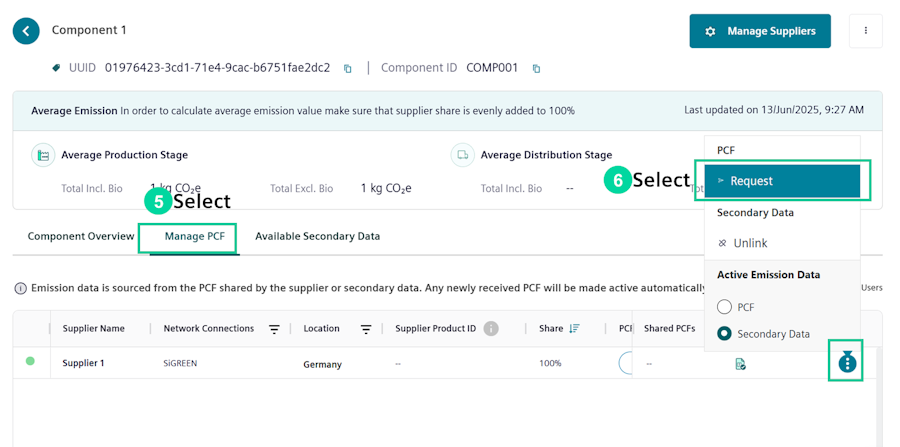Click the emission data info icon
Image resolution: width=900 pixels, height=447 pixels.
tap(20, 288)
